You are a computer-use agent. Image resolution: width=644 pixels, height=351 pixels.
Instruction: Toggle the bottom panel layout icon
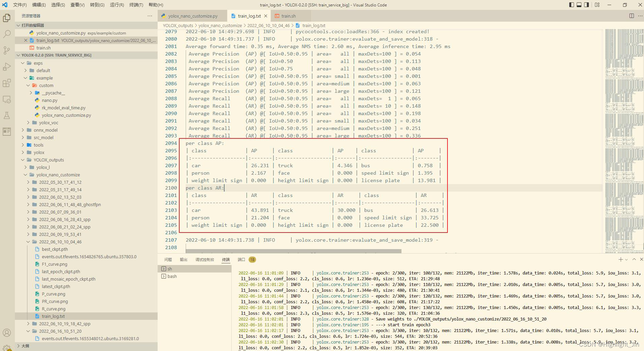579,5
